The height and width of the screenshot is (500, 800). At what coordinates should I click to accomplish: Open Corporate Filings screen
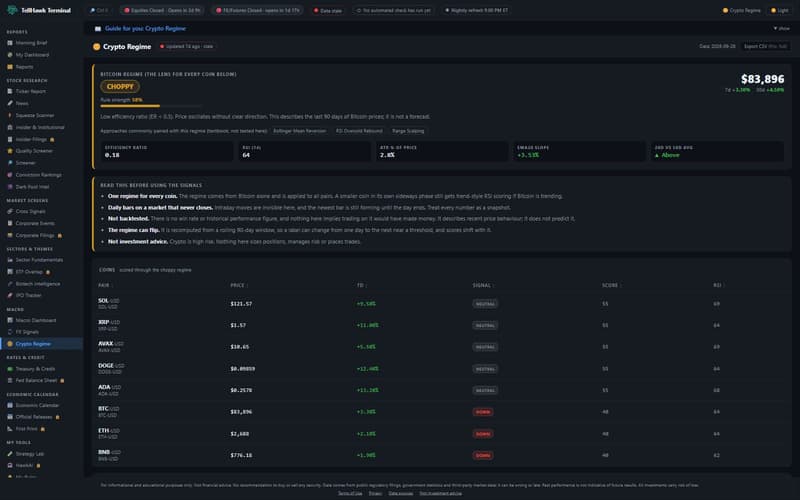(x=35, y=235)
